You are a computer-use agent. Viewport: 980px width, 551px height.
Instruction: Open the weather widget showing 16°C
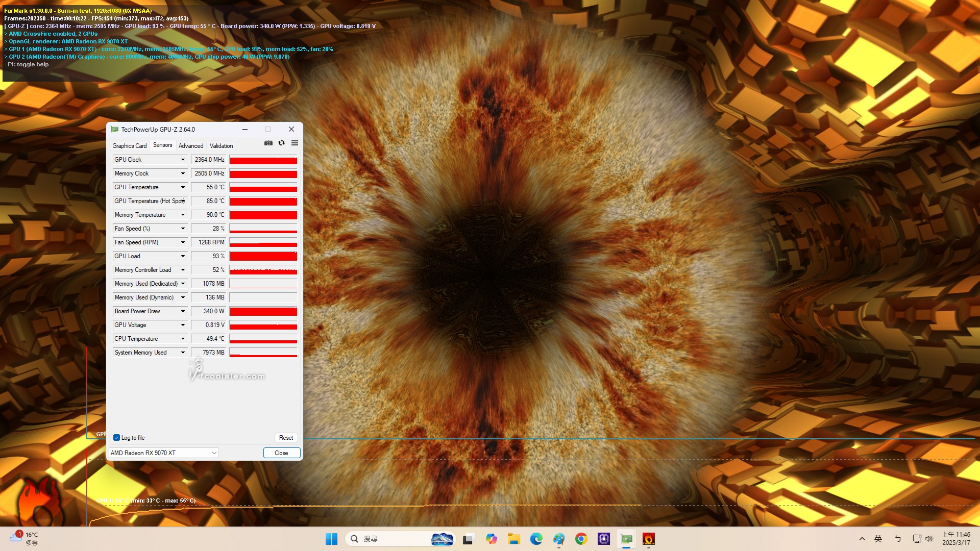point(23,538)
